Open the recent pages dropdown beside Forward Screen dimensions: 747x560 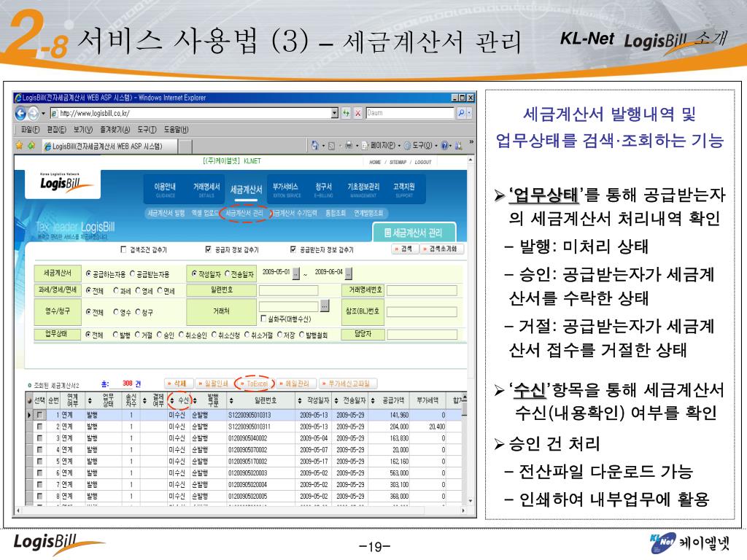(x=43, y=113)
